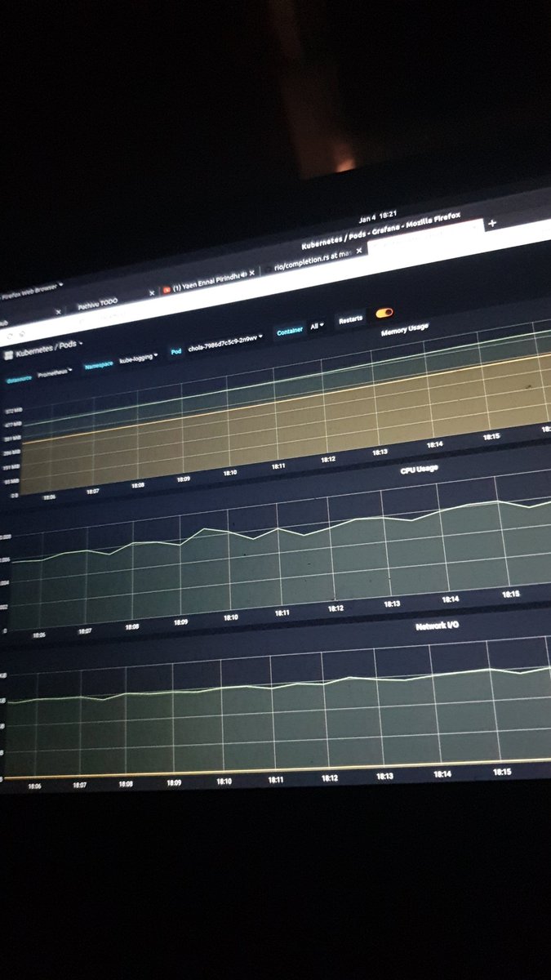
Task: Toggle the Restarts switch
Action: click(384, 313)
